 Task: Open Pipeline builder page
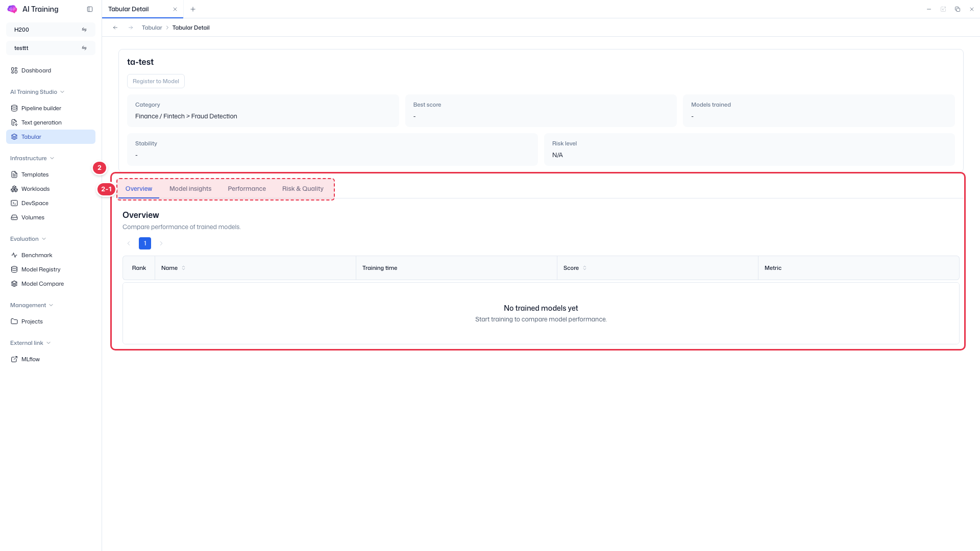click(51, 108)
